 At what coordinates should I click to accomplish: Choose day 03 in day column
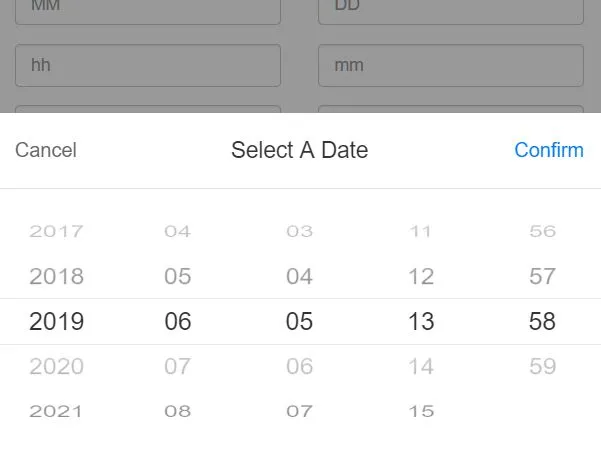(x=299, y=231)
